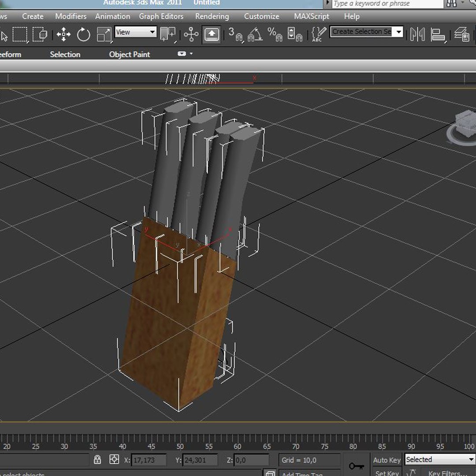This screenshot has height=476, width=476.
Task: Activate the Select and Manipulate tool
Action: (191, 35)
